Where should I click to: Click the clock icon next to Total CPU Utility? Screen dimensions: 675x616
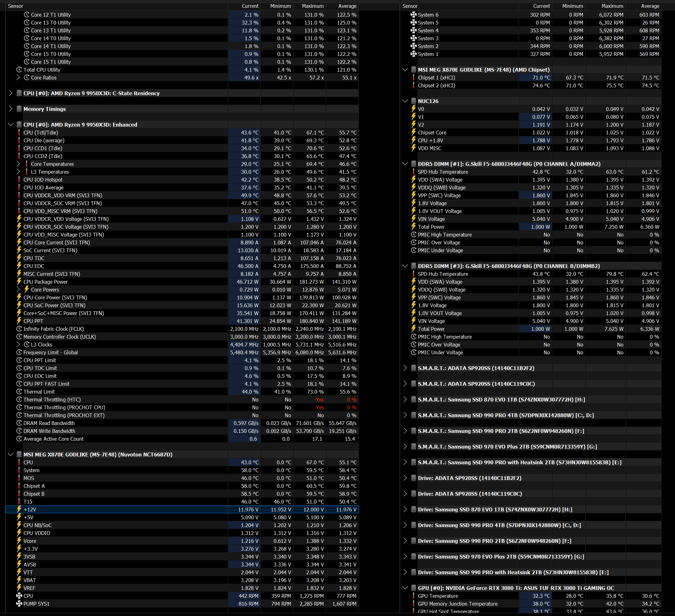(x=19, y=70)
